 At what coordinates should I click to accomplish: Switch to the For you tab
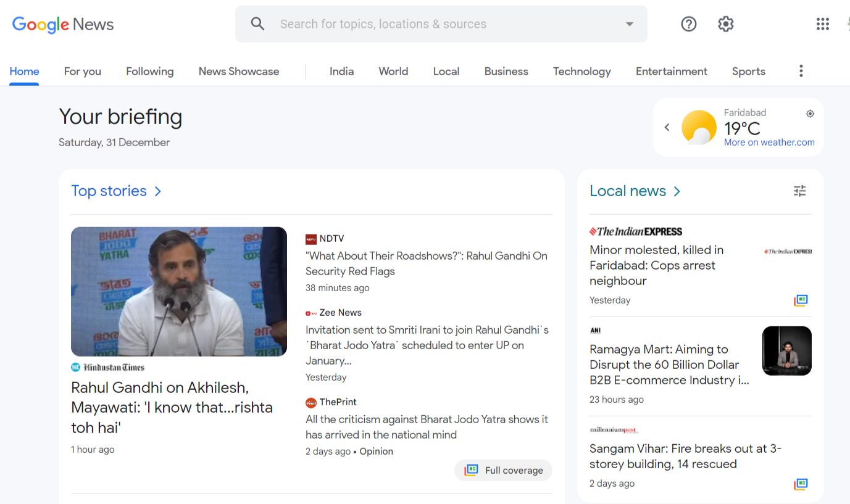(82, 72)
